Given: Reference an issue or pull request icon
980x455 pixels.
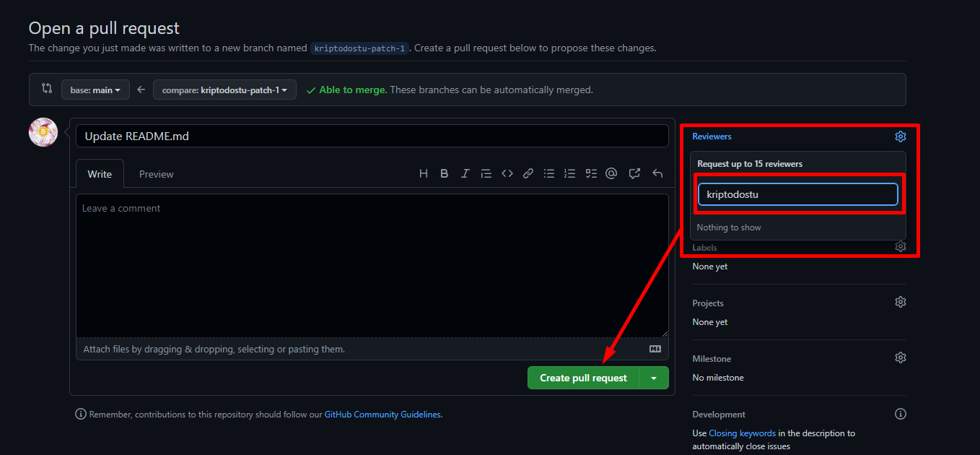Looking at the screenshot, I should 634,173.
